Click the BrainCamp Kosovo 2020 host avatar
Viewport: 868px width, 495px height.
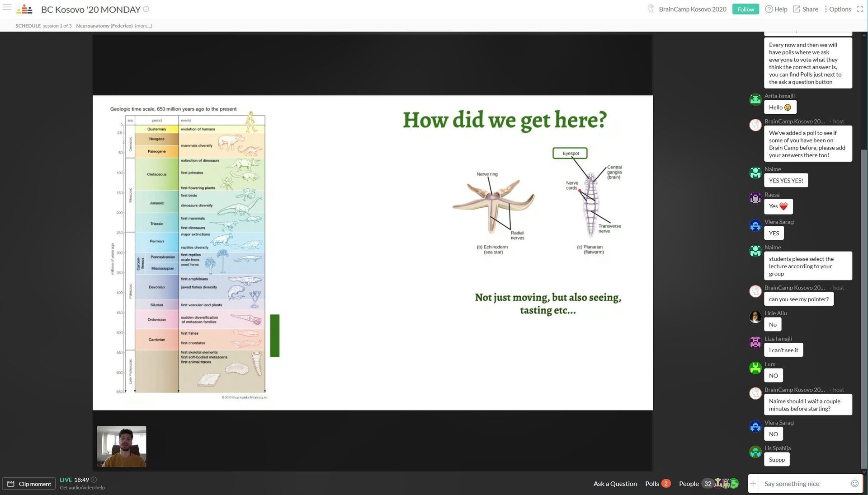pyautogui.click(x=651, y=9)
